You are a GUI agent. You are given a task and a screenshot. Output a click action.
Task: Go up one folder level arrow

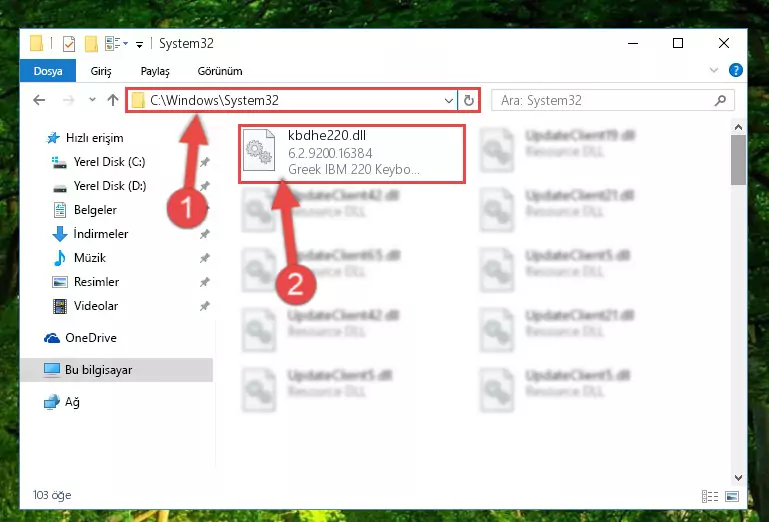click(113, 100)
